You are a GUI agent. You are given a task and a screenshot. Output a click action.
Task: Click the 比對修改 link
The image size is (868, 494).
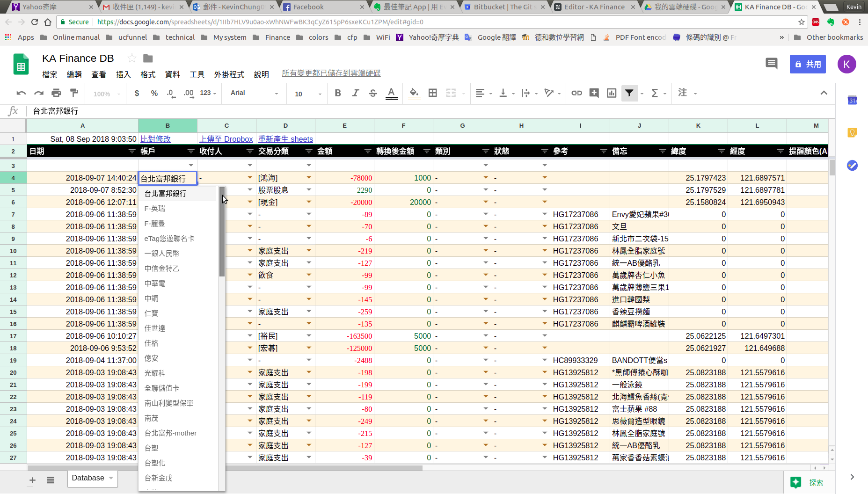(x=155, y=139)
